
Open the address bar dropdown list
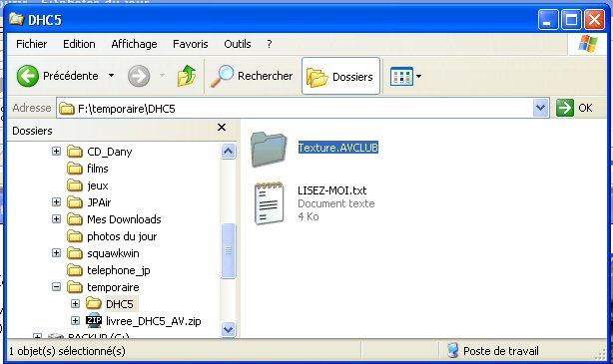click(x=540, y=108)
